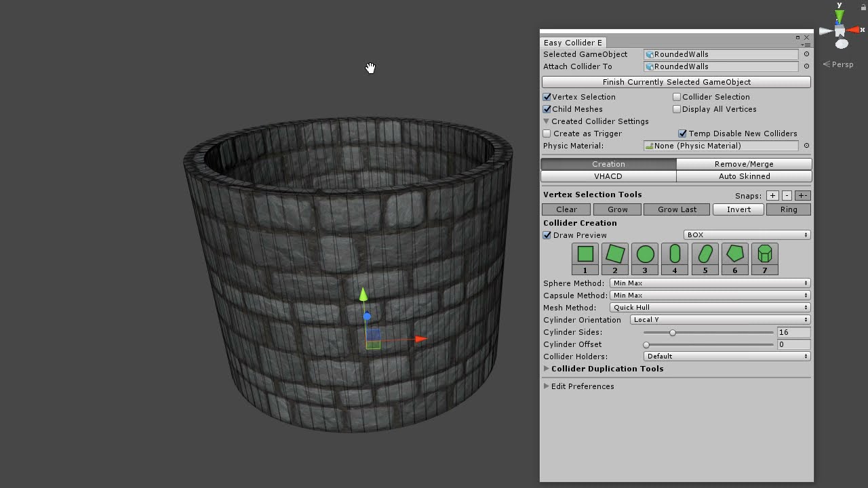Click Finish Currently Selected GameObject button
The height and width of the screenshot is (488, 868).
pos(676,82)
